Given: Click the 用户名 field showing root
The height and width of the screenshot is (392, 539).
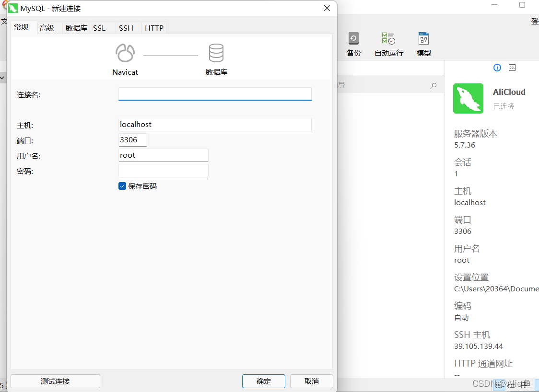Looking at the screenshot, I should (x=163, y=155).
